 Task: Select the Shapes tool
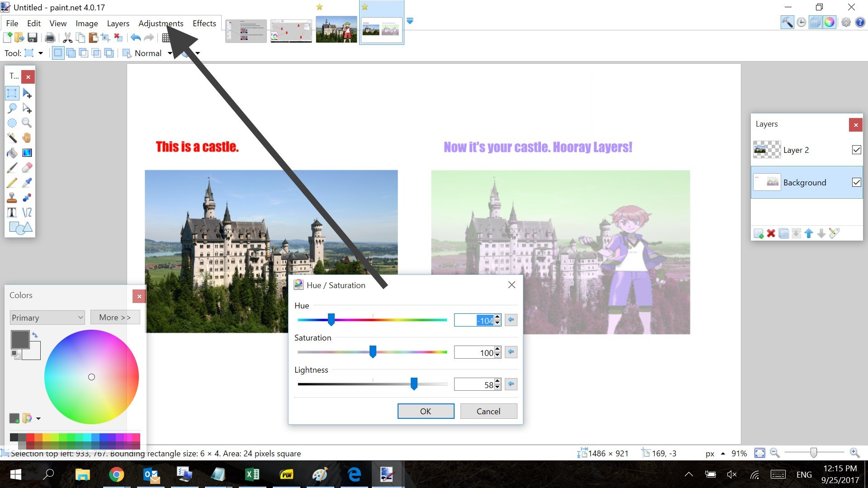20,228
